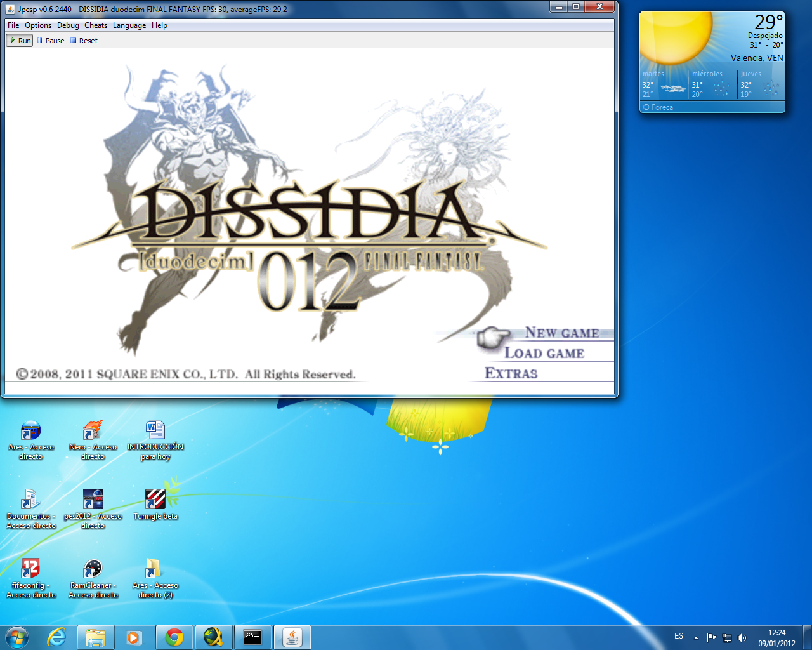Viewport: 812px width, 650px height.
Task: Open Windows Media Player from the taskbar
Action: coord(134,637)
